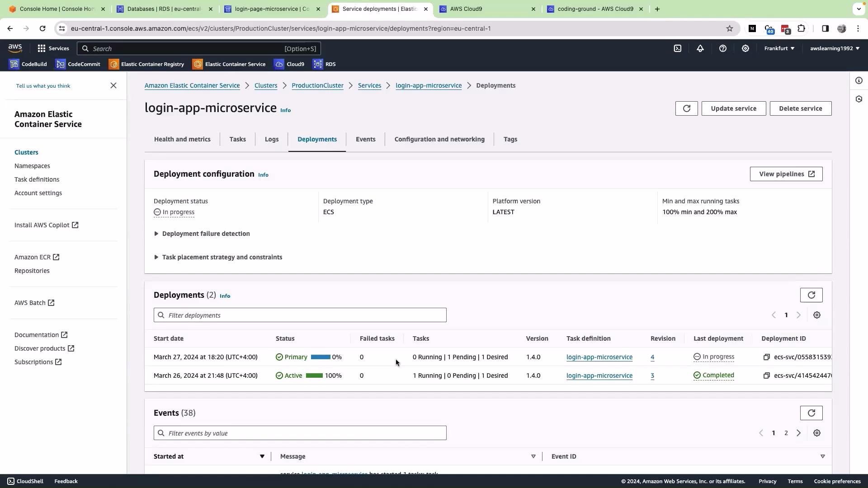
Task: Open RDS shortcut in favorites bar
Action: coord(325,64)
